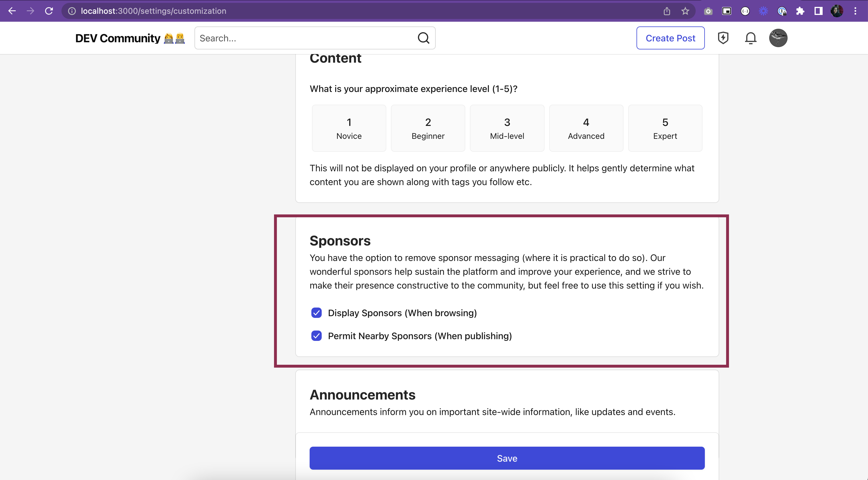Disable Permit Nearby Sponsors (When publishing)
Image resolution: width=868 pixels, height=480 pixels.
click(317, 336)
